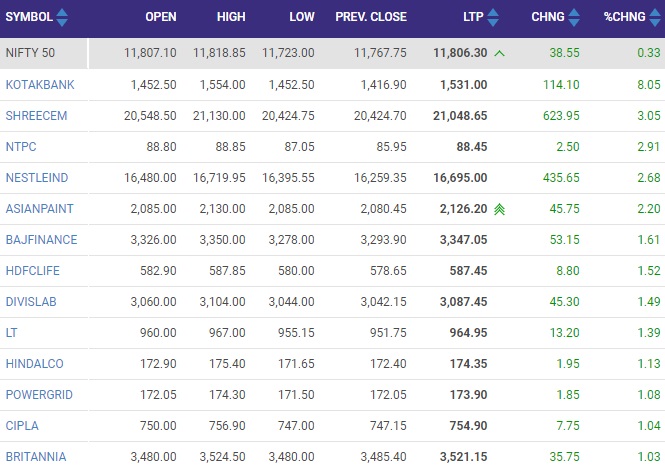Click NTPC LTP value 88.45

click(x=472, y=147)
